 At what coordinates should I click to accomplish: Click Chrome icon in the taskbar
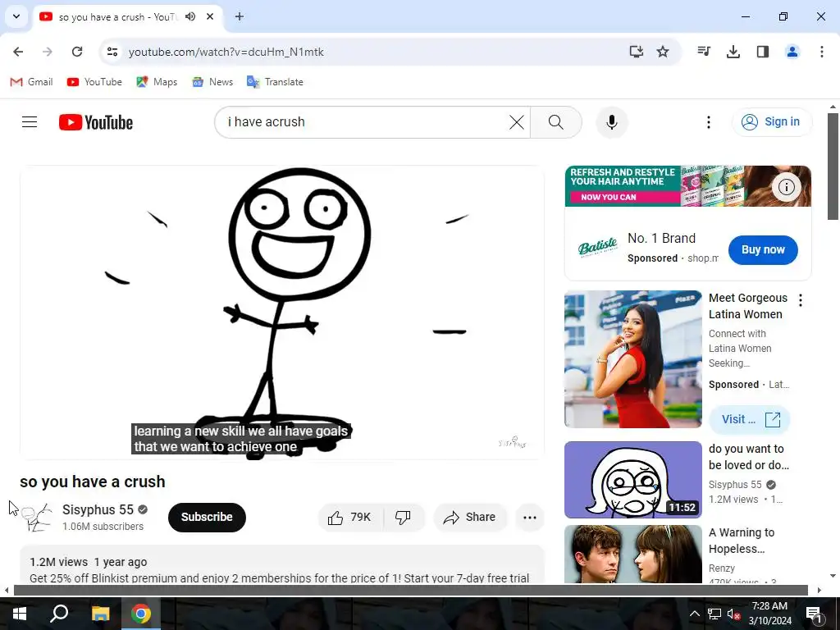point(141,614)
